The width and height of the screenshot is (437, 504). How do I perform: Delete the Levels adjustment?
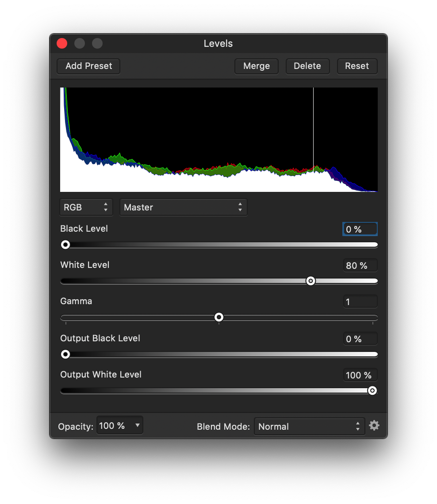click(307, 66)
